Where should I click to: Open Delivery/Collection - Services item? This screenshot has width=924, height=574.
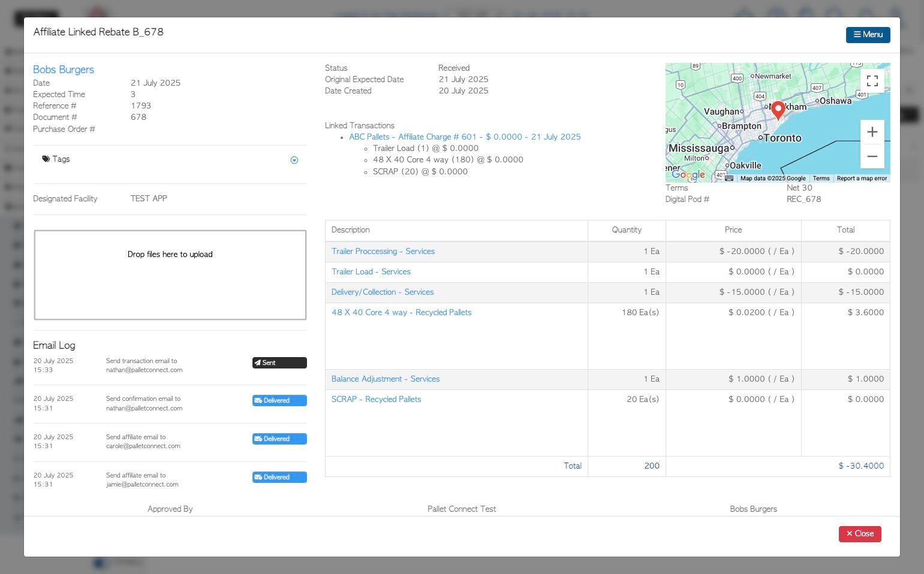point(383,292)
